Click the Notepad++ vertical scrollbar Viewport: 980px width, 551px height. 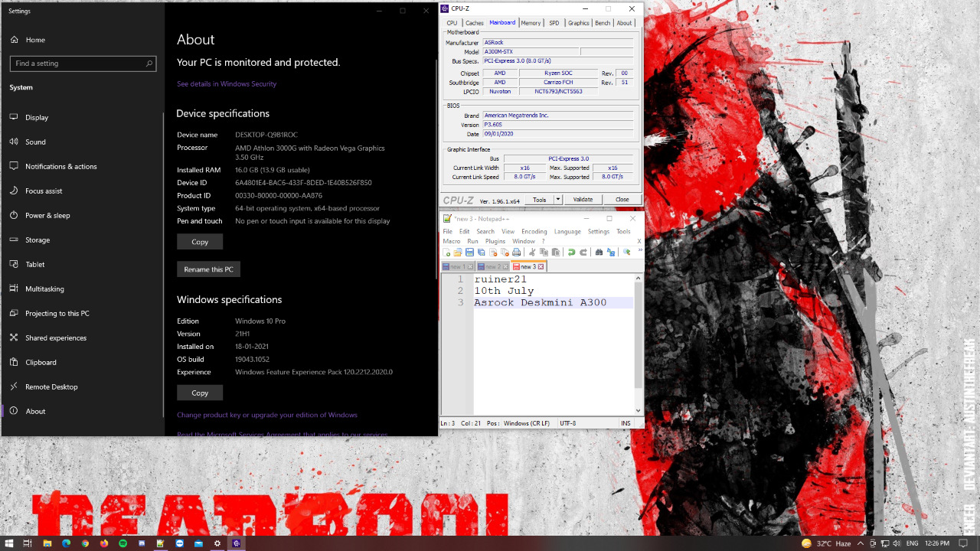pos(639,344)
